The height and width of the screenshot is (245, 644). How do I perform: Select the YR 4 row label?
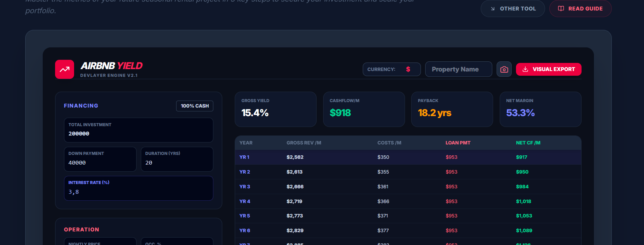pos(245,202)
